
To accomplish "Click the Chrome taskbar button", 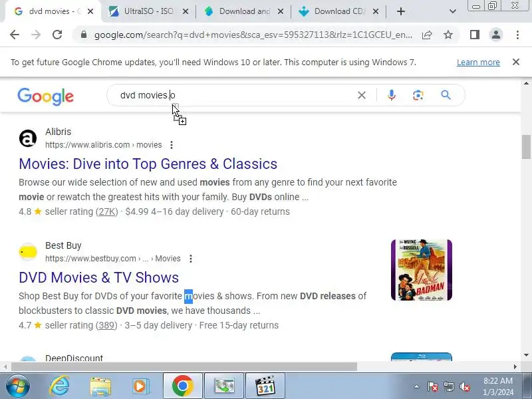I will [182, 386].
